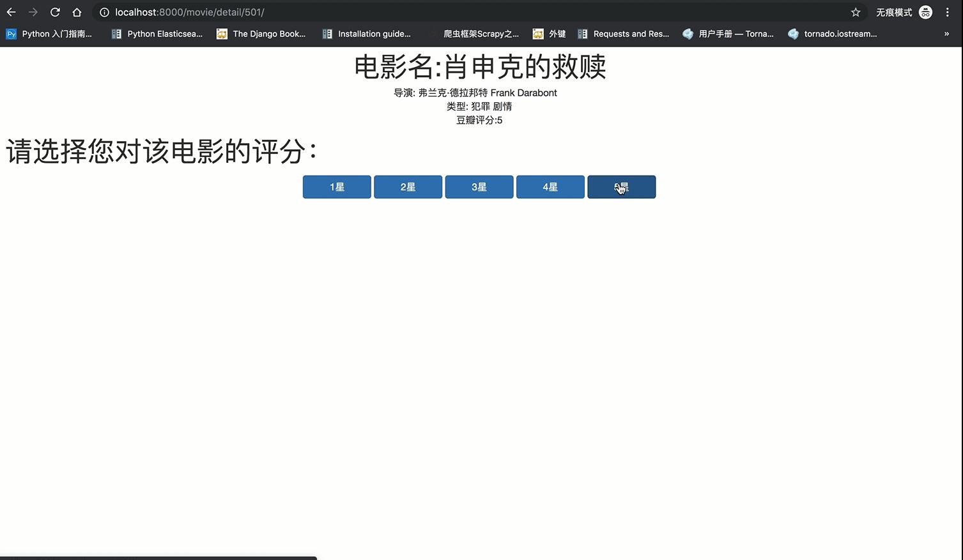Click the browser forward arrow
963x560 pixels.
point(33,12)
